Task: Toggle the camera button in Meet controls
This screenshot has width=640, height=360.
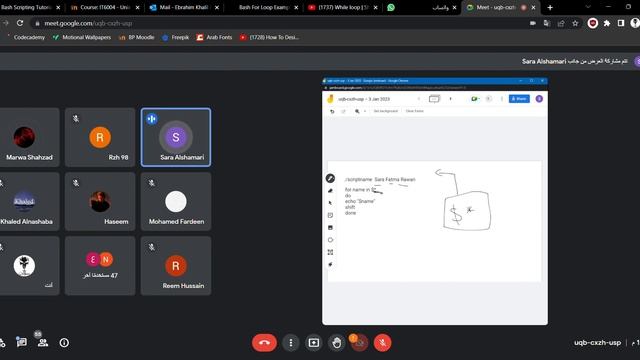Action: [x=360, y=343]
